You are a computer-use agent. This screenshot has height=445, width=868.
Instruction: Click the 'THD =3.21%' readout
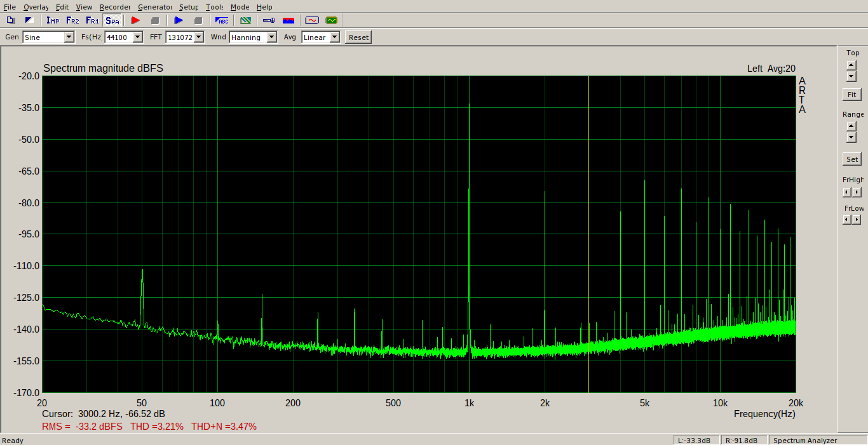[157, 427]
